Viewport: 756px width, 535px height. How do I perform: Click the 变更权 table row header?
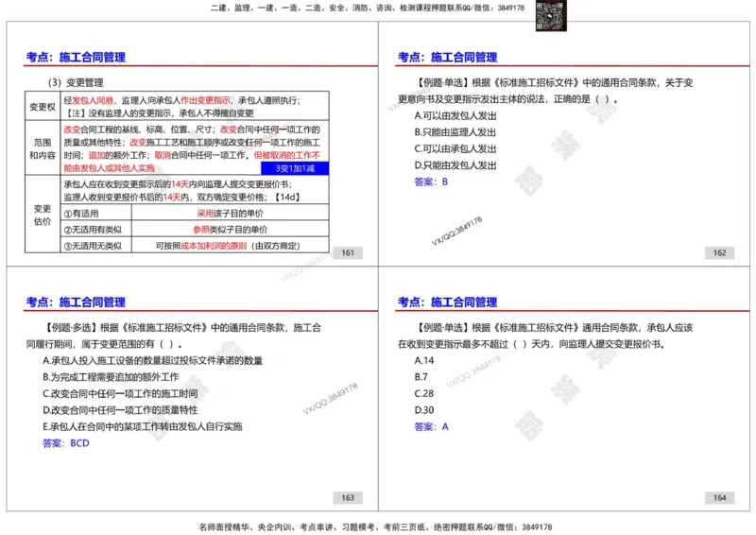[x=43, y=107]
